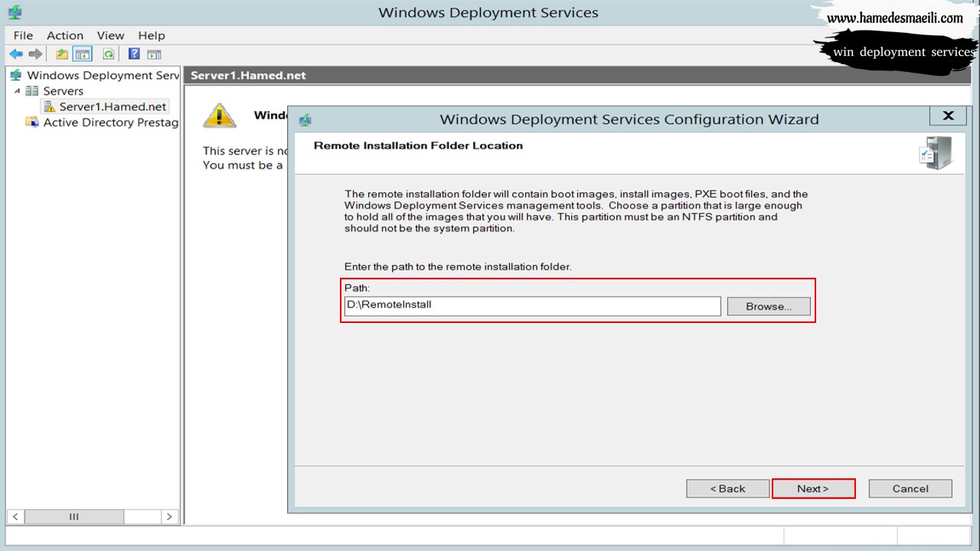
Task: Click the Windows Deployment Services root node icon
Action: (x=16, y=75)
